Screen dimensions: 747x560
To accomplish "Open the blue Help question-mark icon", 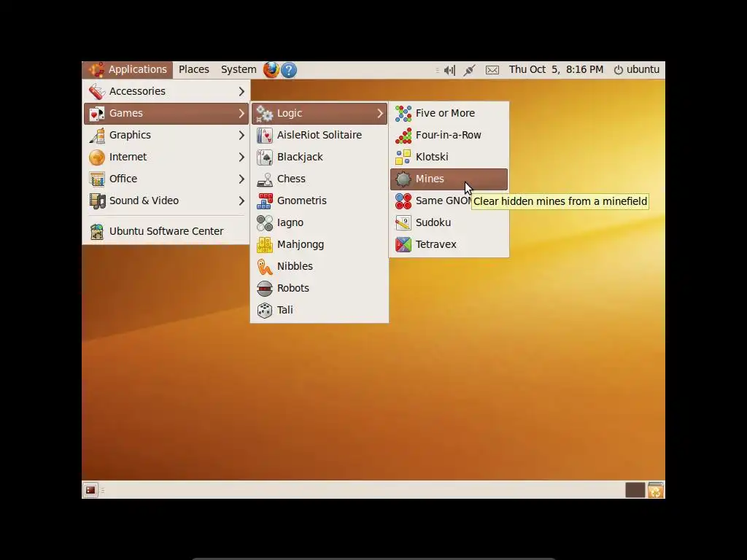I will [289, 70].
